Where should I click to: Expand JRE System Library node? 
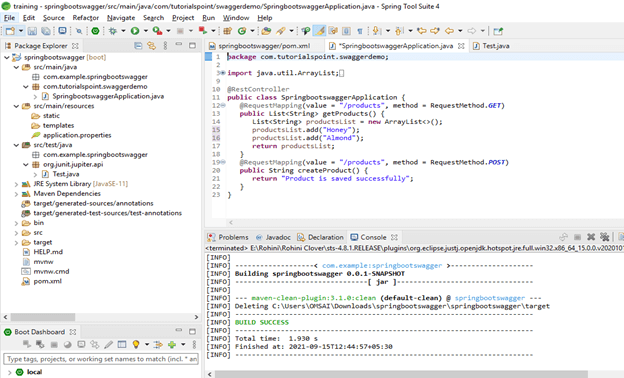(16, 184)
